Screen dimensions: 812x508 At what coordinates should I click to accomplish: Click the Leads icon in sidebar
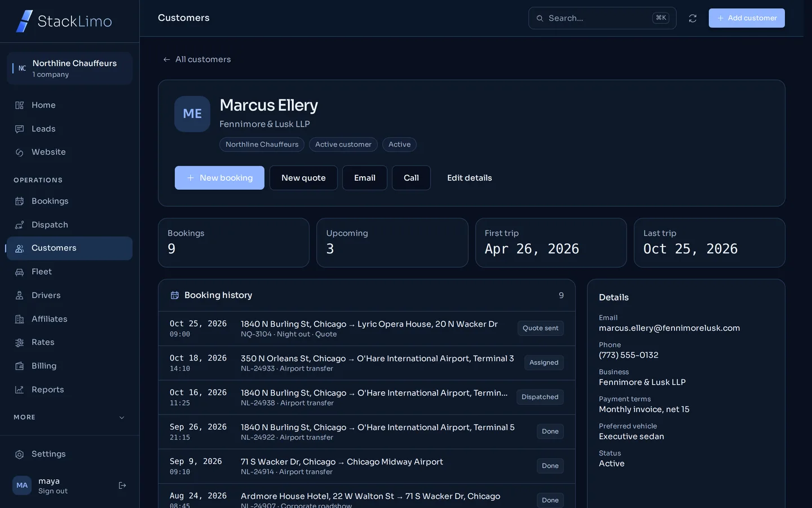click(19, 129)
